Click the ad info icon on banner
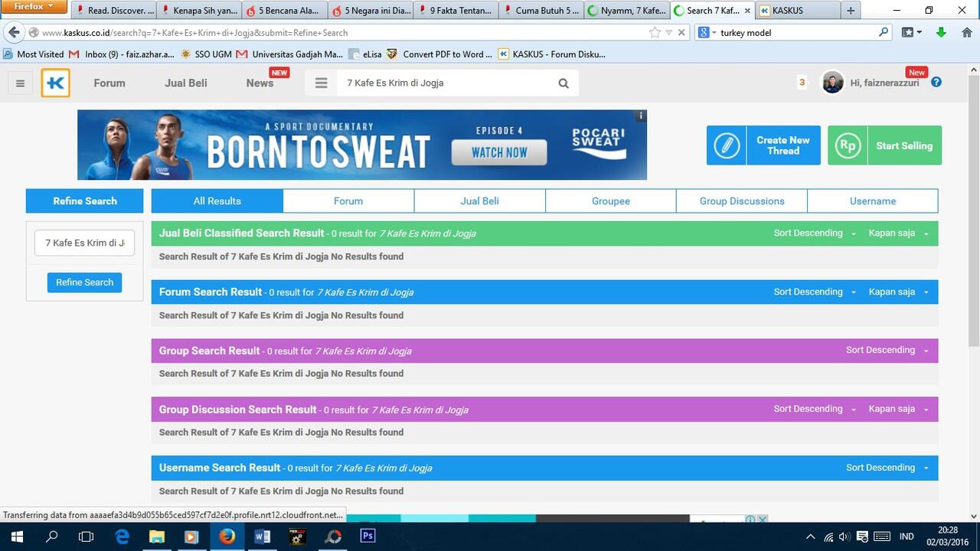The image size is (980, 551). pos(641,116)
